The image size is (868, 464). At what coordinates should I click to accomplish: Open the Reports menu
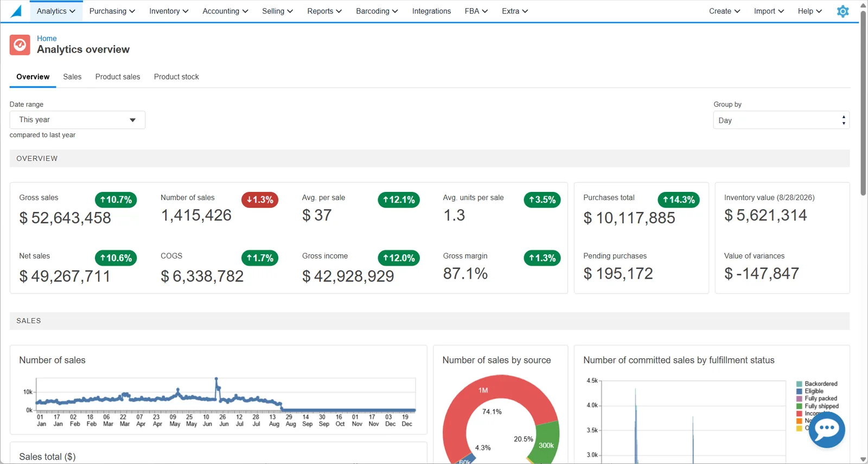click(324, 11)
